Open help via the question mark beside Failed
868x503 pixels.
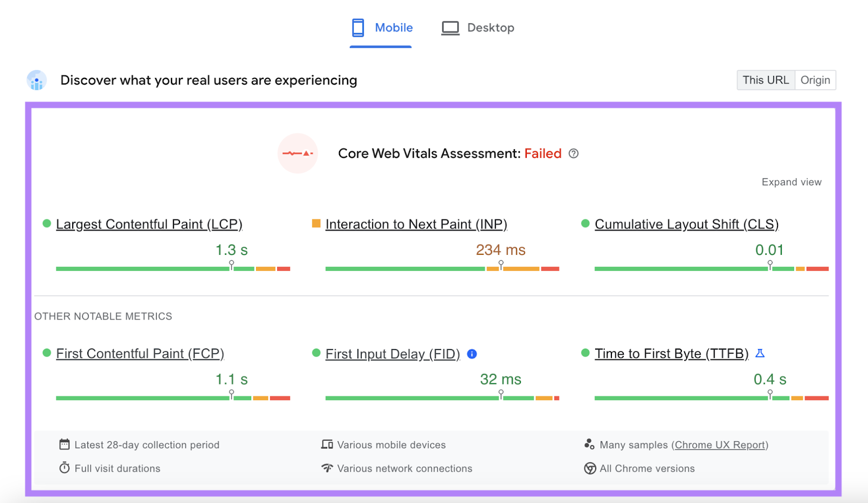click(x=574, y=154)
